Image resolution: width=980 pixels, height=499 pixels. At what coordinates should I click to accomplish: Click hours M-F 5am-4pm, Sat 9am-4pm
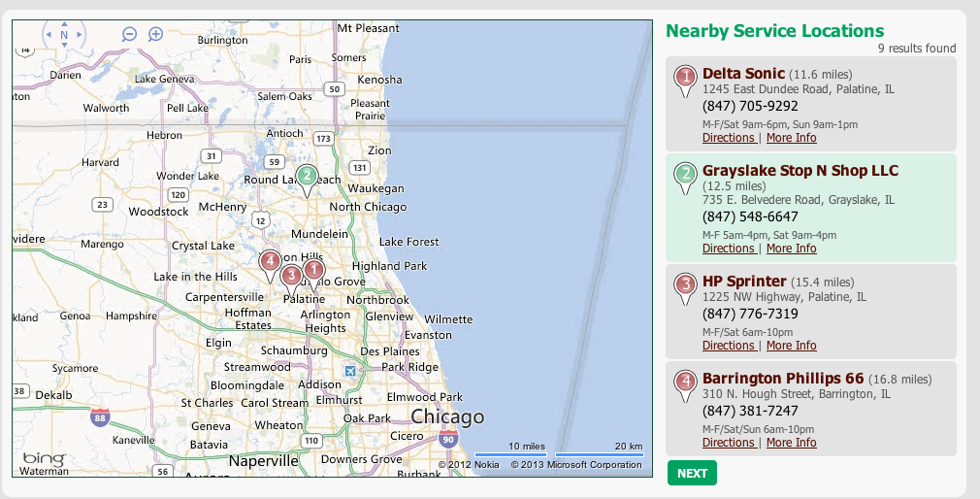[768, 235]
